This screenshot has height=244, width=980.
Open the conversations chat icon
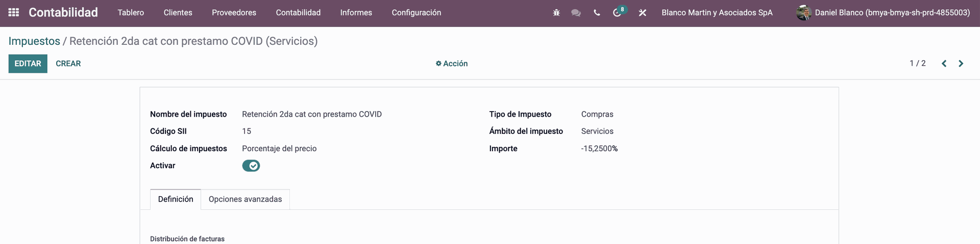tap(576, 13)
